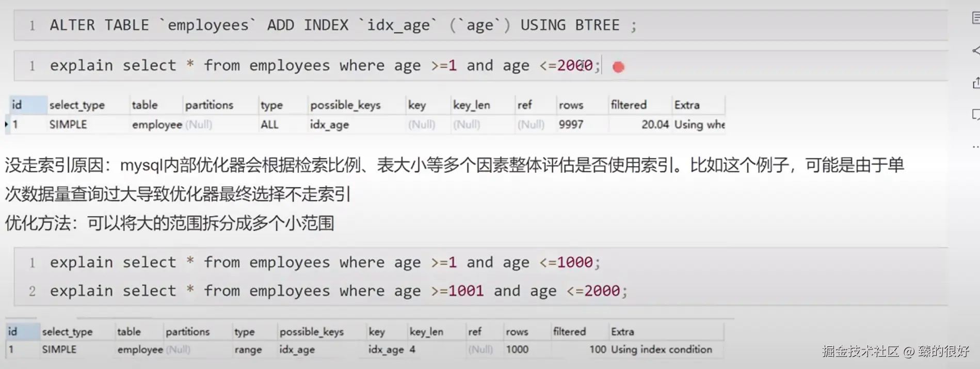Click the (Null) ref cell in the range-type row
Viewport: 980px width, 369px height.
[480, 349]
